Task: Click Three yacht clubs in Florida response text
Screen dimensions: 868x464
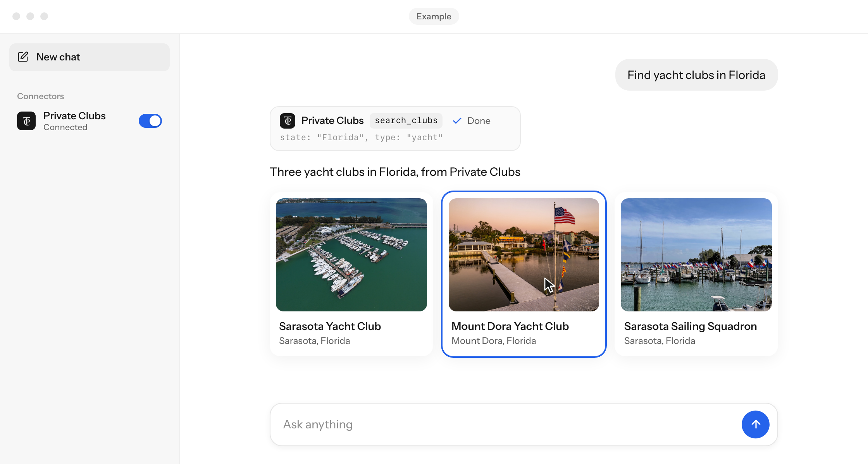Action: click(395, 172)
